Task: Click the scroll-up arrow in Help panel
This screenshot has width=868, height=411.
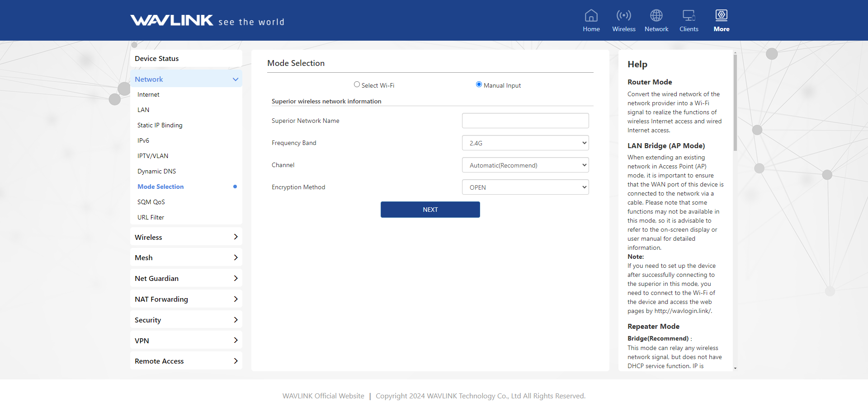Action: (735, 53)
